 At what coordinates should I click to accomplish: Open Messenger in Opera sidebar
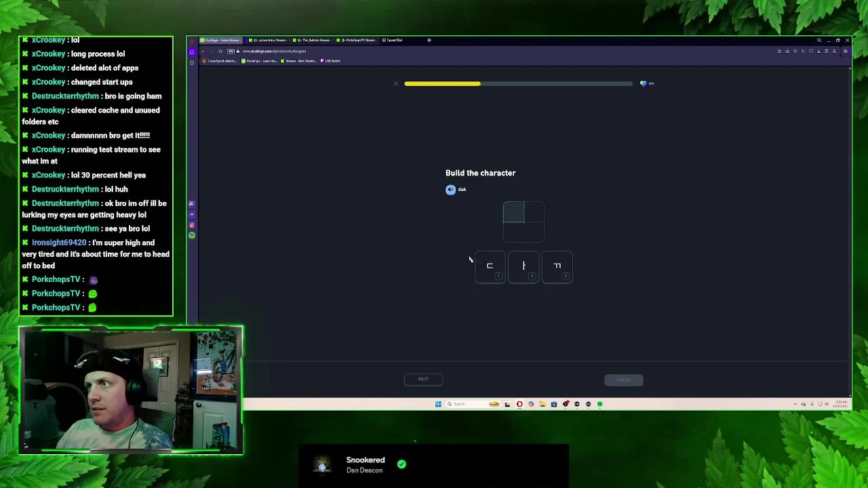[192, 214]
